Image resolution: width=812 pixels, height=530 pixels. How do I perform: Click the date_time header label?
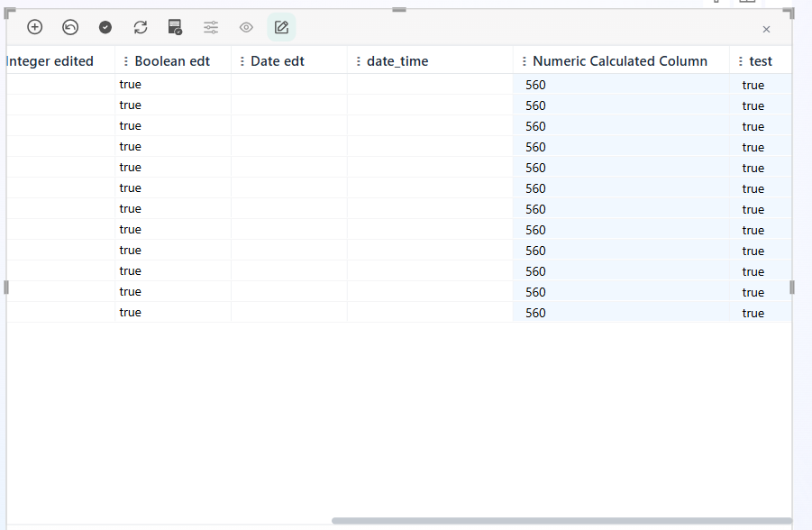pos(397,61)
